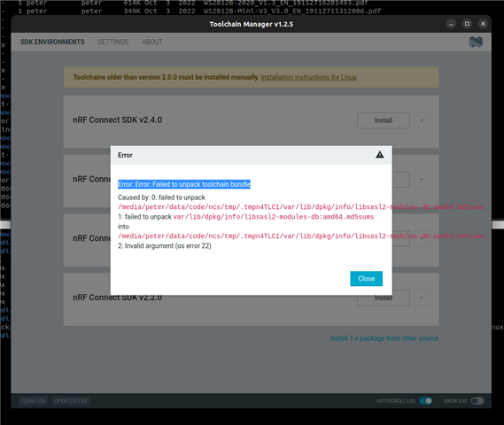
Task: Open dropdown arrow for SDK v2.2.0
Action: coord(422,297)
